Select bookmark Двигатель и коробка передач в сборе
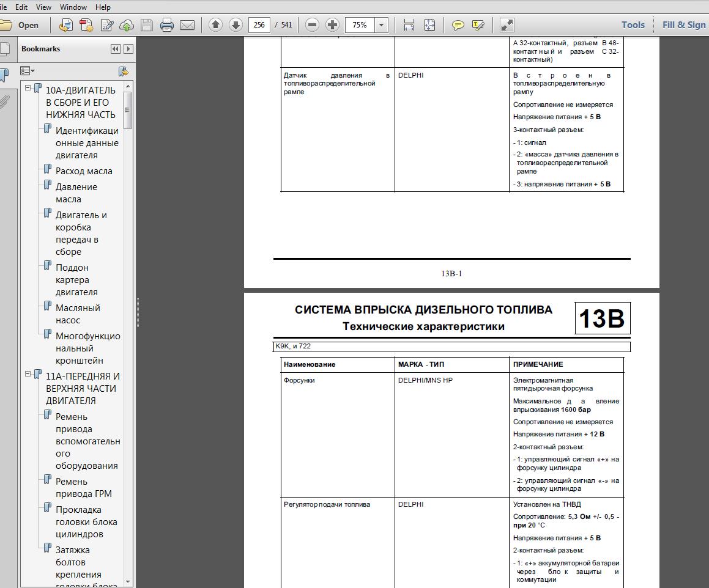709x588 pixels. click(81, 233)
